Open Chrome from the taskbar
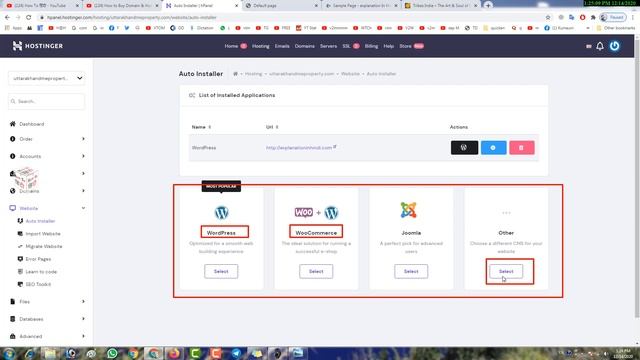 point(133,353)
